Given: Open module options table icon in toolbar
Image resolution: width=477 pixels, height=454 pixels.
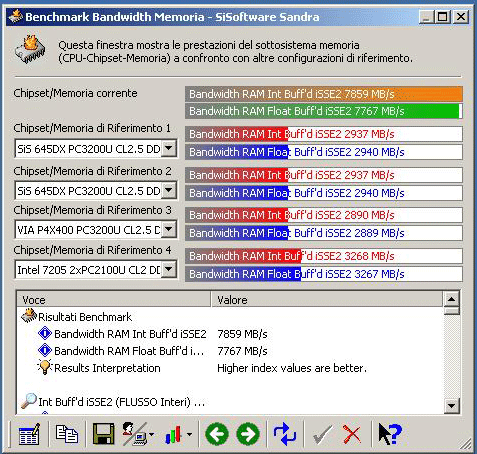Looking at the screenshot, I should pos(29,434).
